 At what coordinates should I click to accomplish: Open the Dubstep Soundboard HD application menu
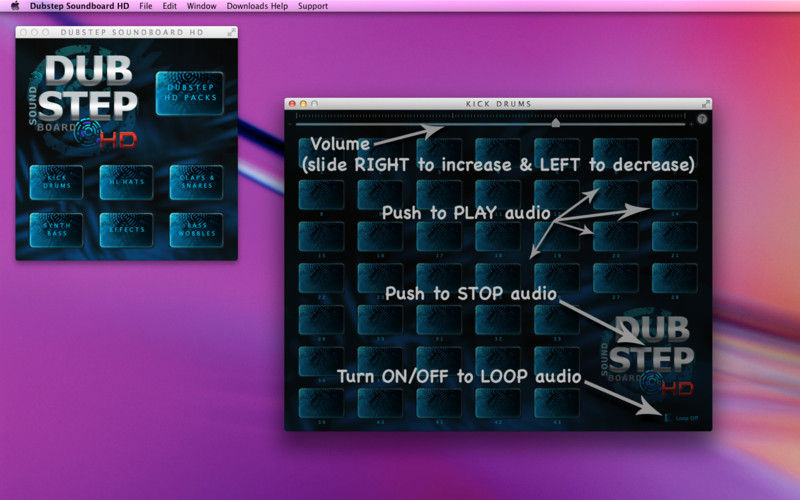click(x=79, y=6)
